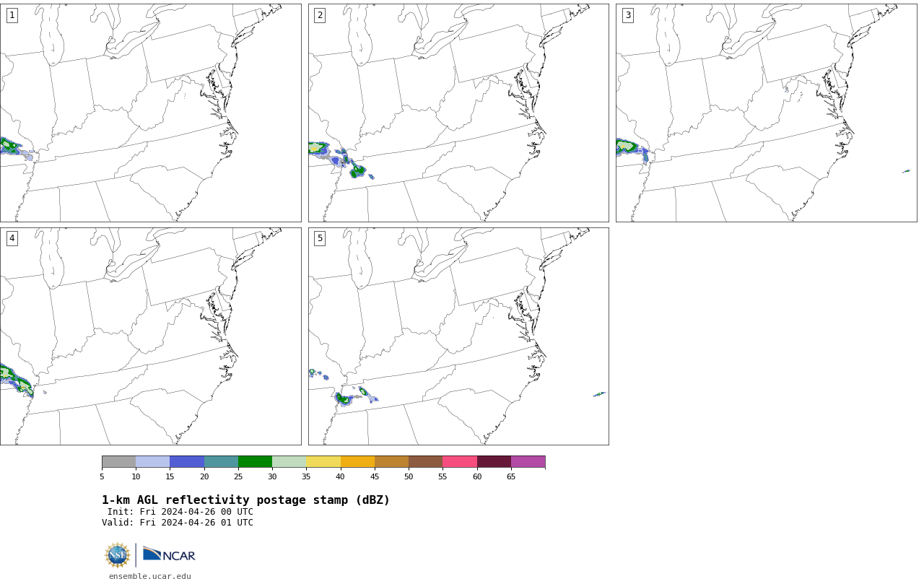The width and height of the screenshot is (924, 584).
Task: Click the pale green 30-35 dBZ swatch
Action: tap(289, 462)
